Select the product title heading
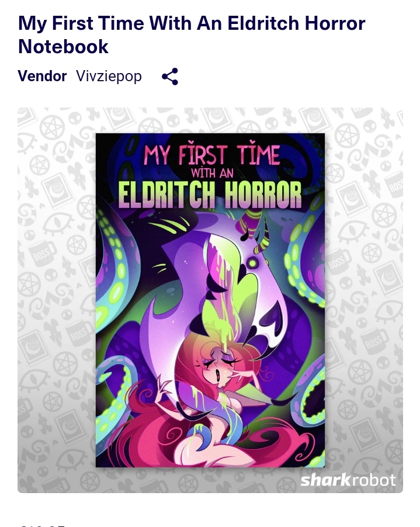The width and height of the screenshot is (420, 527). (x=192, y=34)
